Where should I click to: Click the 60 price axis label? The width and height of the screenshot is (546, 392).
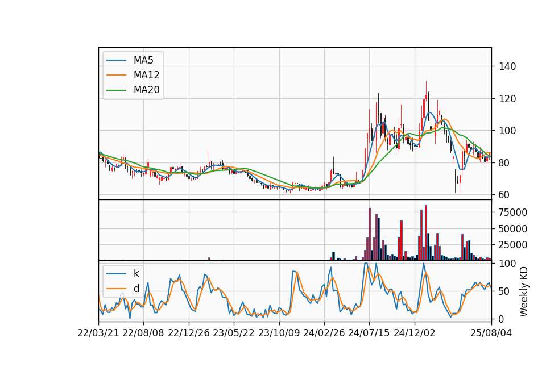[x=504, y=195]
